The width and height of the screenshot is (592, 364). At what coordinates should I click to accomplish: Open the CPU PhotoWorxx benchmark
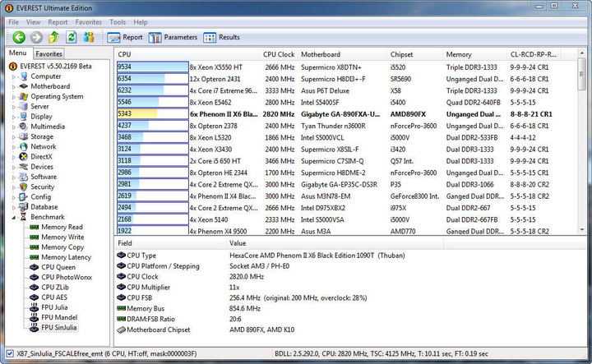(x=67, y=277)
